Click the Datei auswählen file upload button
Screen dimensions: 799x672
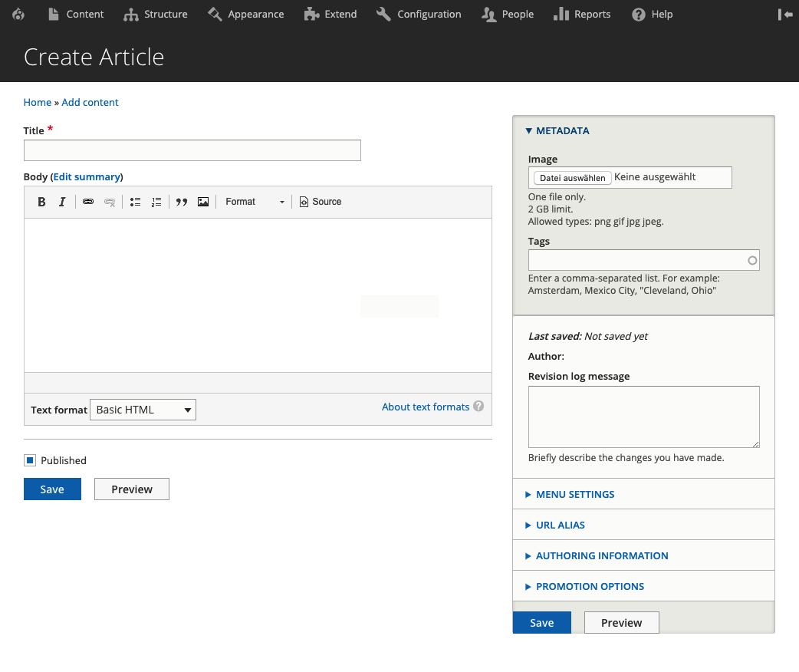click(x=571, y=177)
